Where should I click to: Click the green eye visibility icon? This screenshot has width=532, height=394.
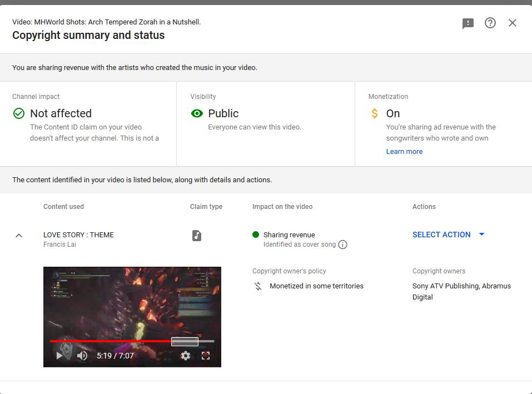click(197, 113)
